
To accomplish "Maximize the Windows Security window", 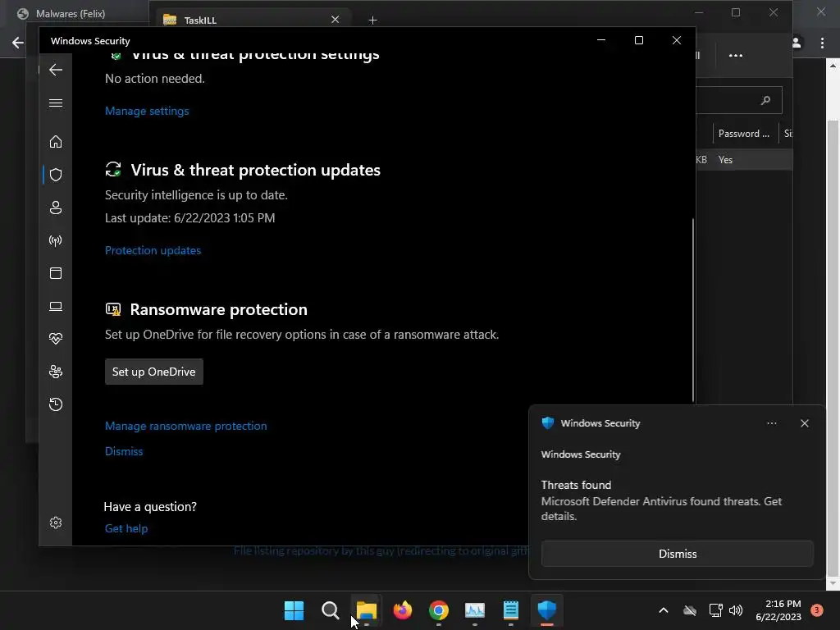I will click(638, 40).
